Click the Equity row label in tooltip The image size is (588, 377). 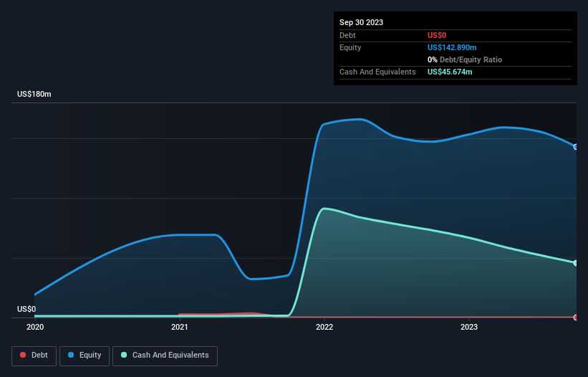pos(350,47)
